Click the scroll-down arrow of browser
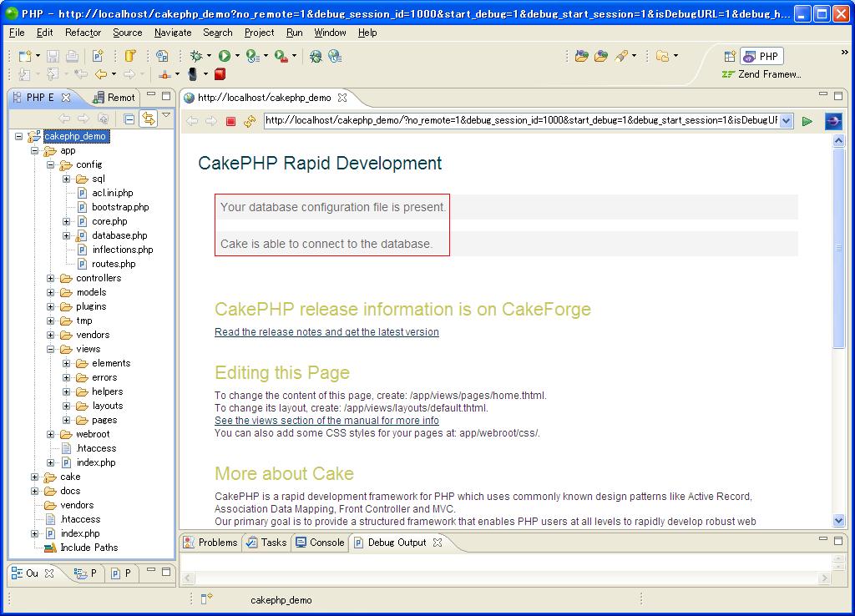The height and width of the screenshot is (616, 855). click(x=838, y=521)
